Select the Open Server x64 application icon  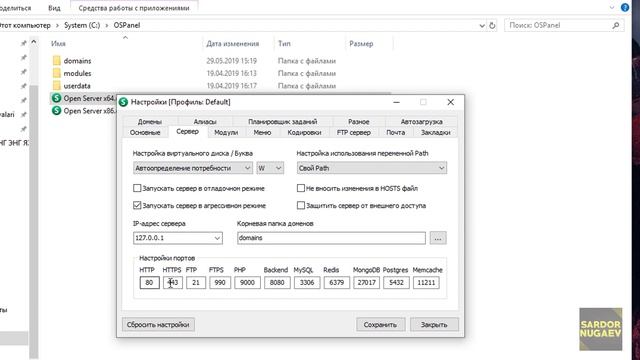click(57, 98)
